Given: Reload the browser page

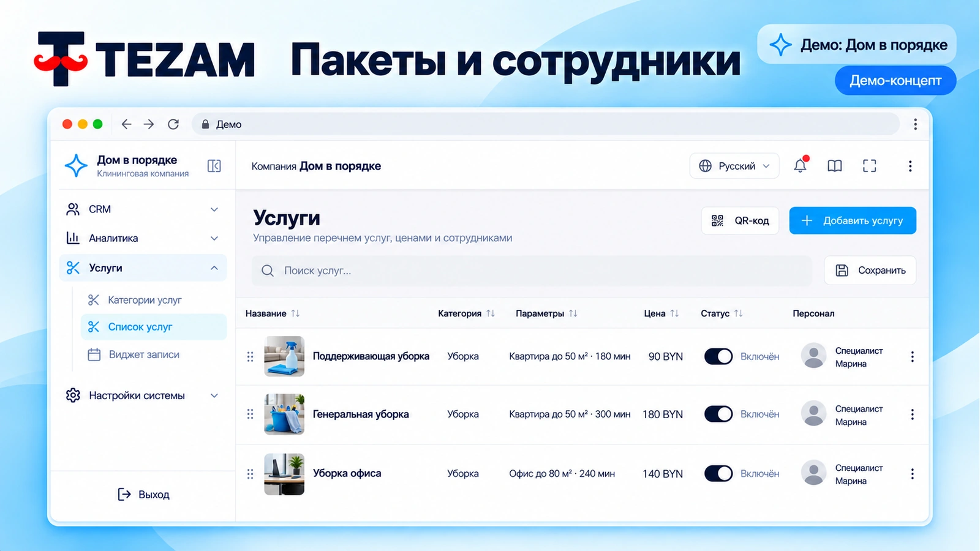Looking at the screenshot, I should point(173,124).
